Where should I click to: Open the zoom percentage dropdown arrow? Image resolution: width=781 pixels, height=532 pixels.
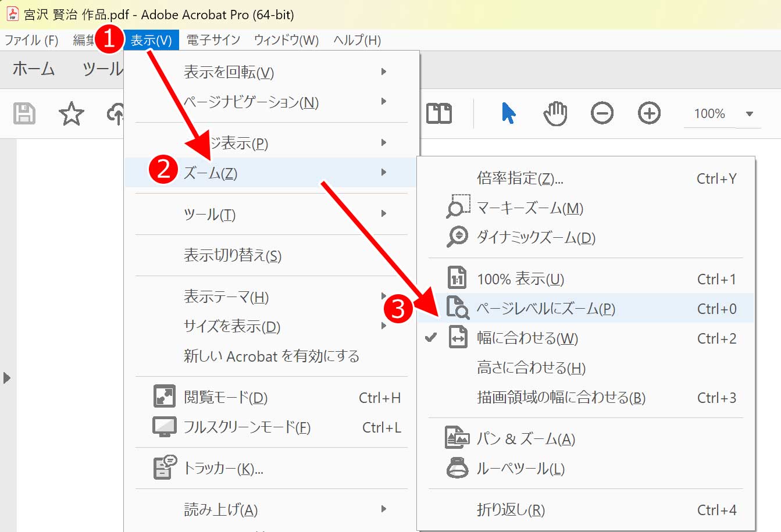(x=750, y=113)
